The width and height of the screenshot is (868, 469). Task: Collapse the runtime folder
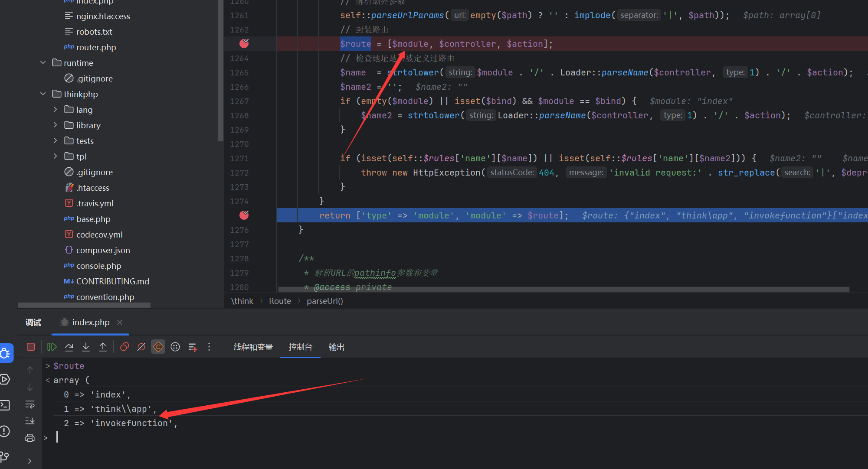coord(43,63)
